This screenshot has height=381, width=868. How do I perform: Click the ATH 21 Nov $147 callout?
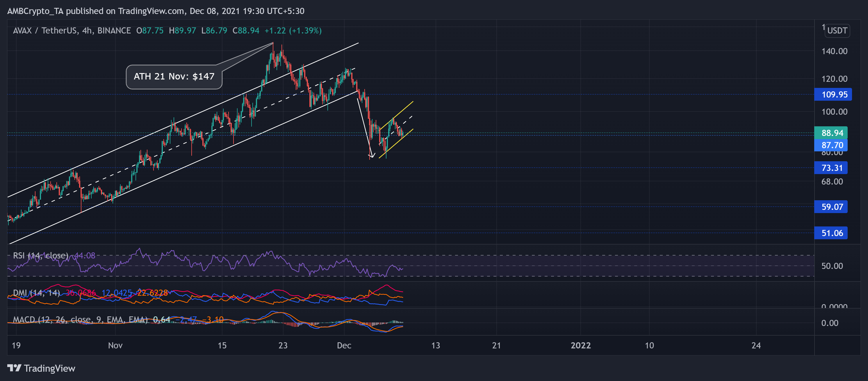coord(174,77)
